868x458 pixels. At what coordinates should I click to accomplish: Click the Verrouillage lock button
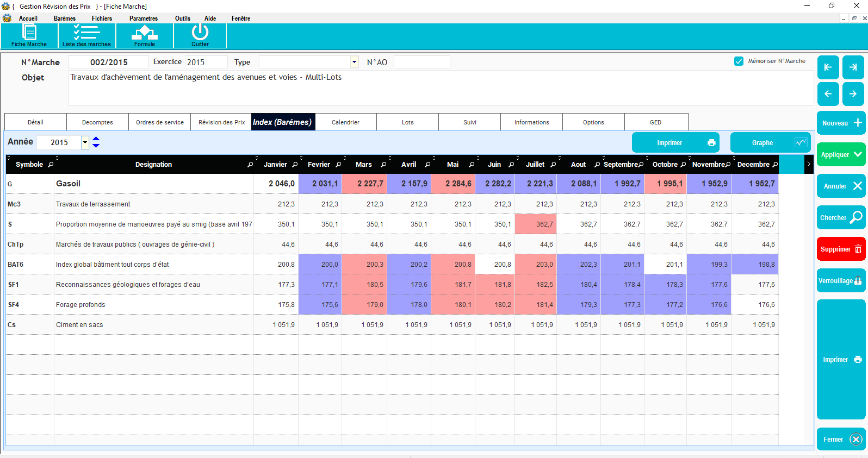pyautogui.click(x=841, y=281)
